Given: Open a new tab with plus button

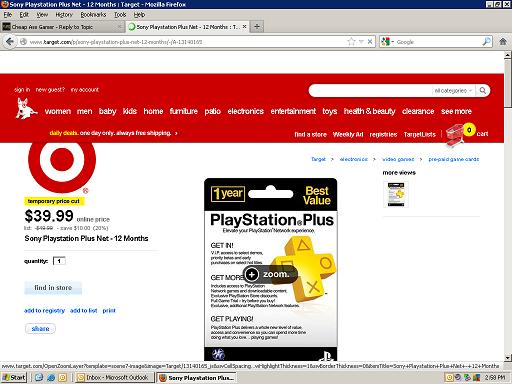Looking at the screenshot, I should pos(257,27).
